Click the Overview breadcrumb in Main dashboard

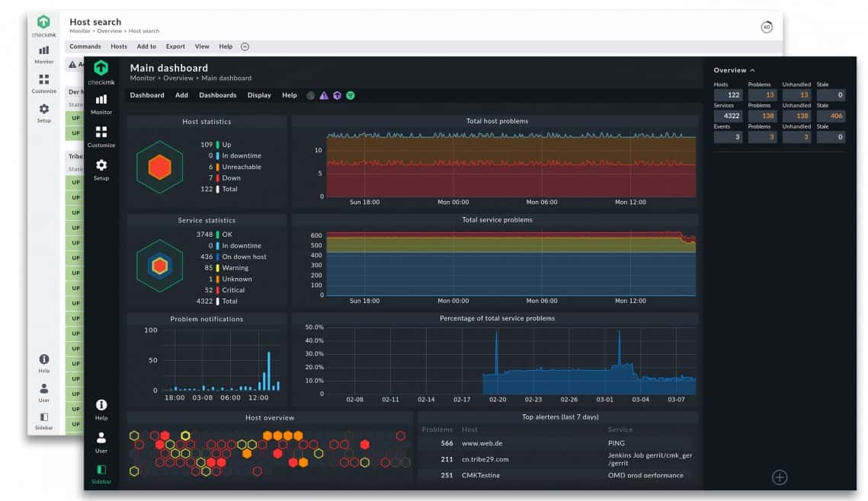[178, 78]
